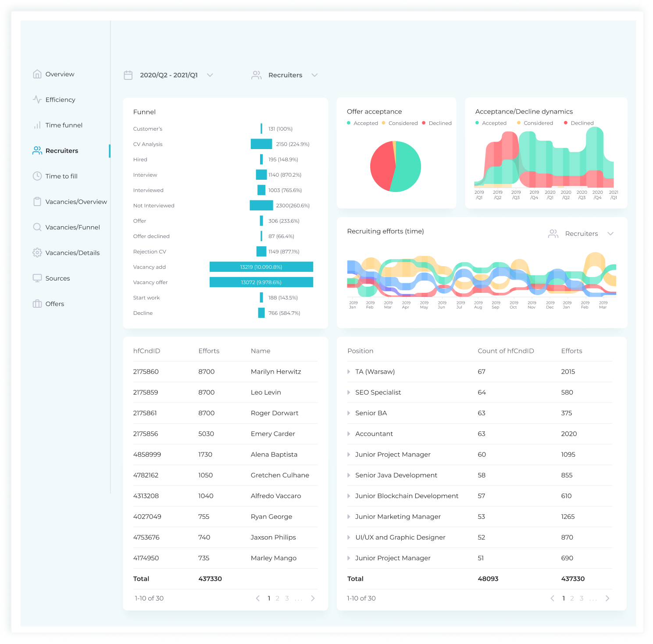Open the 2020/Q2 - 2021/Q1 date range dropdown
Viewport: 653px width, 644px height.
176,75
